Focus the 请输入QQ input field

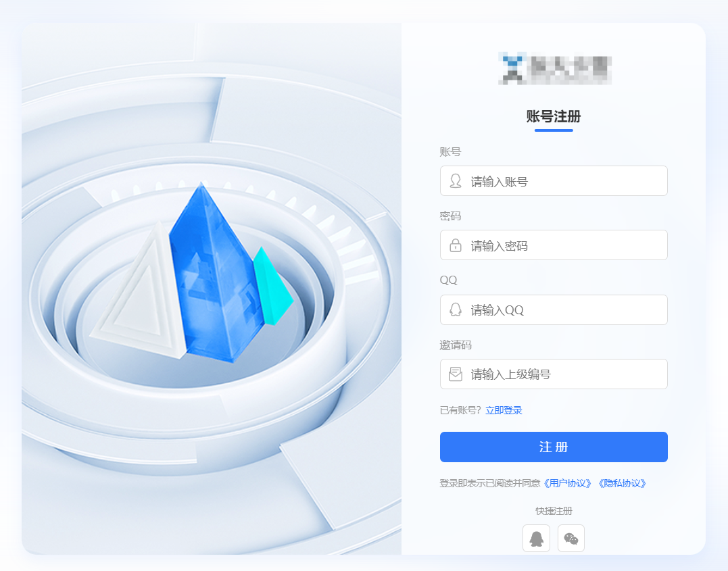coord(554,309)
